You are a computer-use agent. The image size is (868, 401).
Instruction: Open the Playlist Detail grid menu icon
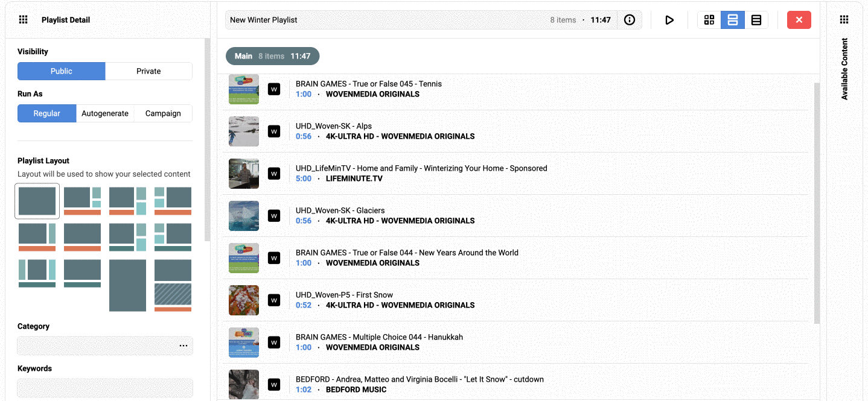click(24, 20)
